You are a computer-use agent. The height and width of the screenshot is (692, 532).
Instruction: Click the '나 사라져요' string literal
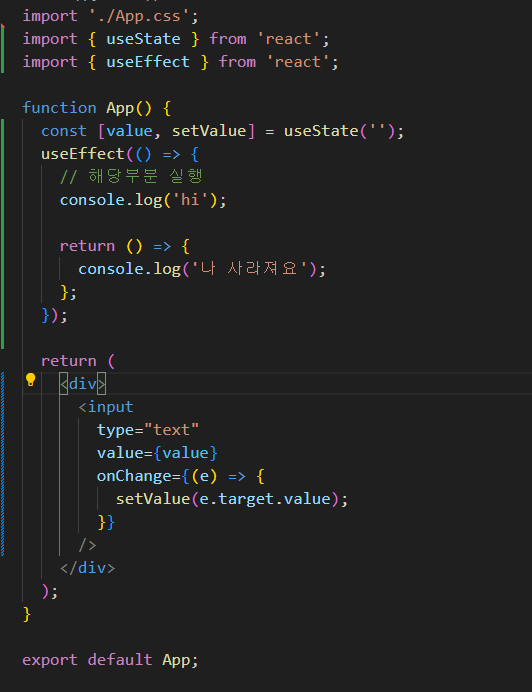249,269
